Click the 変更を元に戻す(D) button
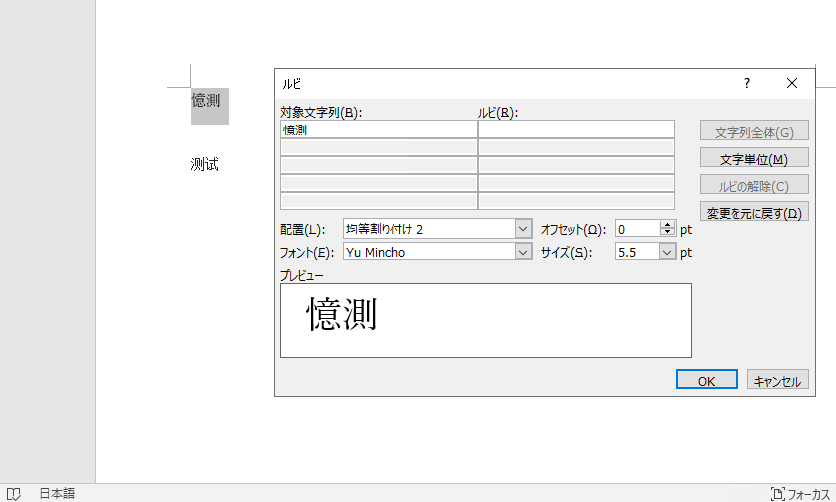This screenshot has height=502, width=836. [x=754, y=212]
